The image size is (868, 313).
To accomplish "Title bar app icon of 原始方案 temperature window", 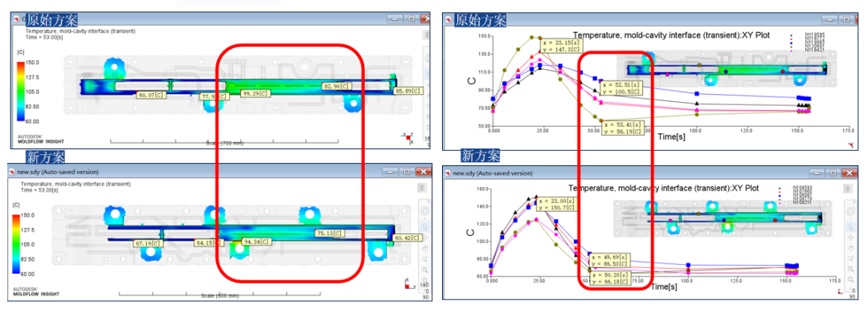I will tap(17, 18).
